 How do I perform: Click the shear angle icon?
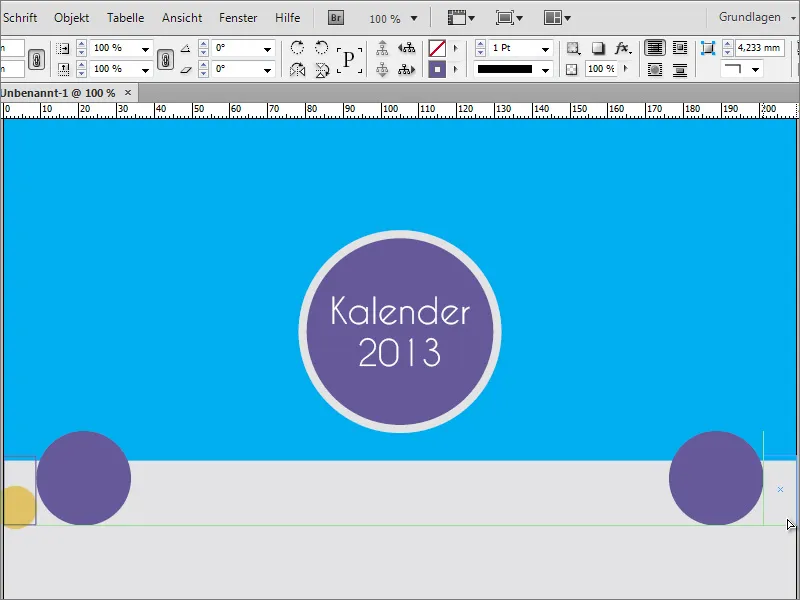186,69
